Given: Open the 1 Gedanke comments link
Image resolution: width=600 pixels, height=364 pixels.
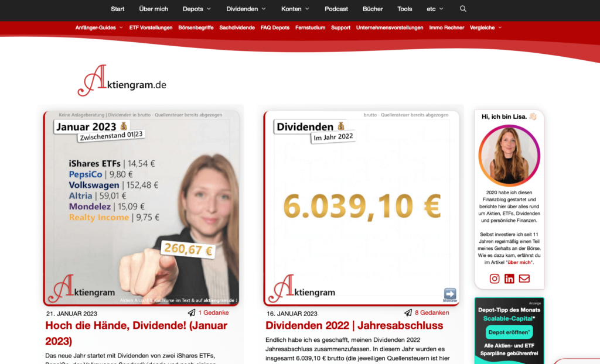Looking at the screenshot, I should [213, 313].
